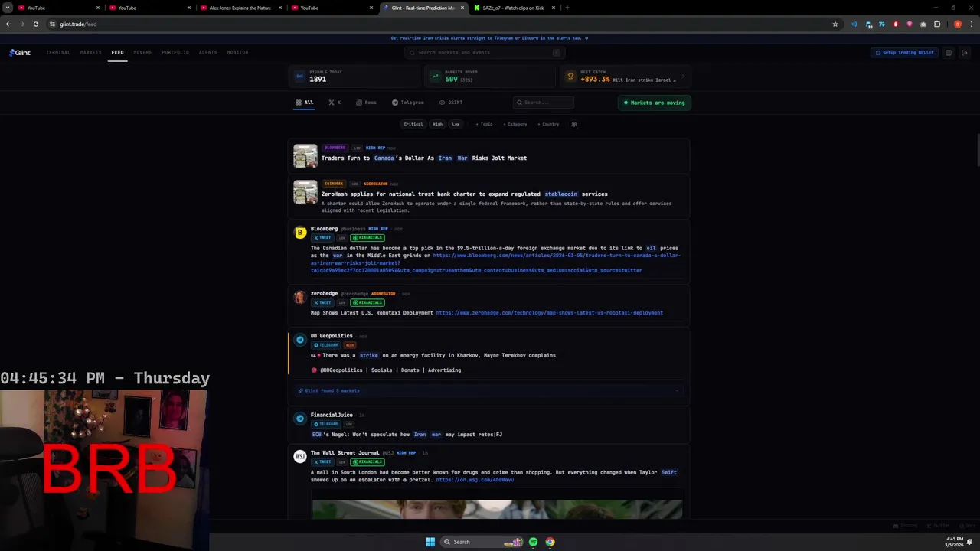This screenshot has height=551, width=980.
Task: Click the Signals Today broadcast icon
Action: (299, 76)
